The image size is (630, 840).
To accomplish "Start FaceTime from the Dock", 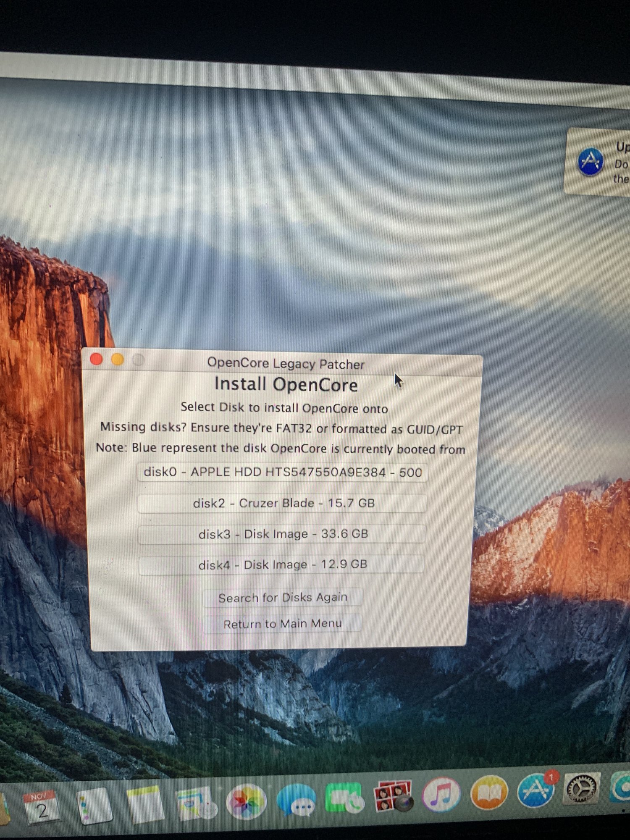I will 344,798.
